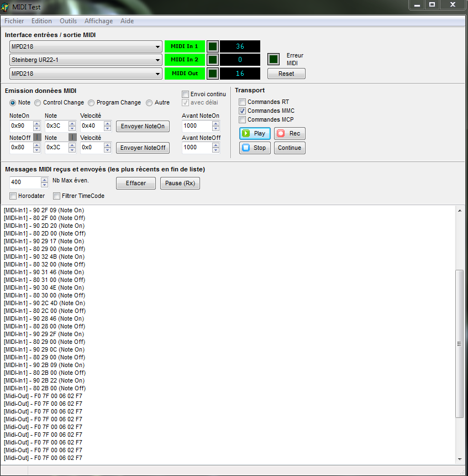Image resolution: width=468 pixels, height=476 pixels.
Task: Increase NoteOff status value 0x80
Action: pyautogui.click(x=36, y=145)
